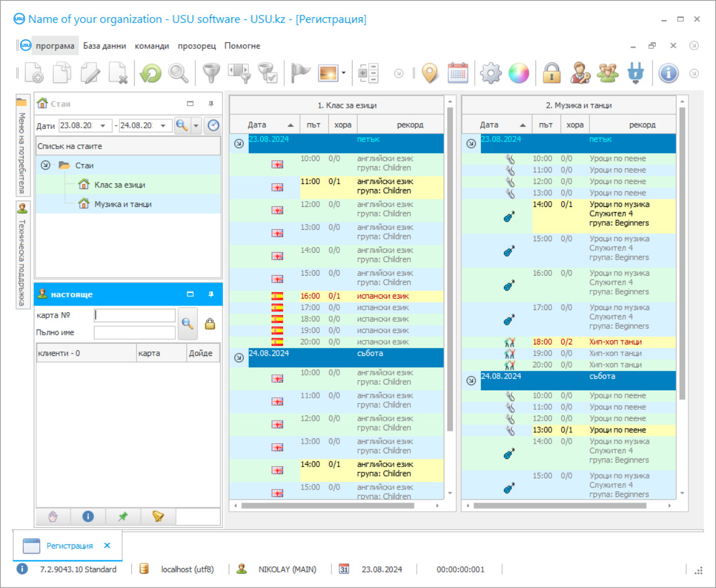Click the magnifier search icon beside card number
This screenshot has height=588, width=716.
pos(187,324)
